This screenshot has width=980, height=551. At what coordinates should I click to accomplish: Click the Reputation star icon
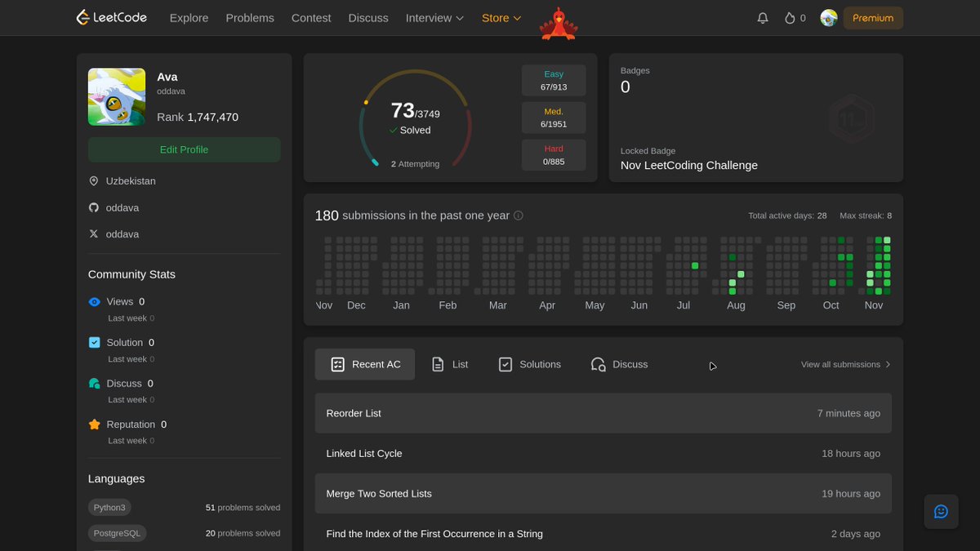95,424
